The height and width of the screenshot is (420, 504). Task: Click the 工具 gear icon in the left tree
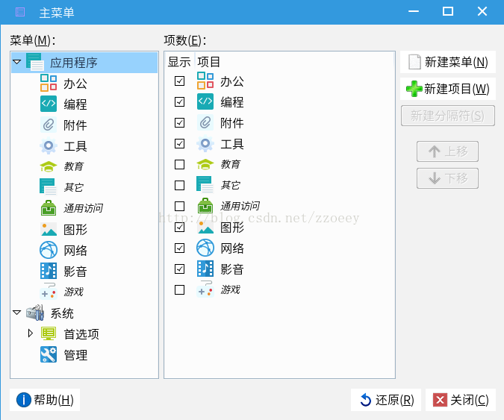(49, 145)
